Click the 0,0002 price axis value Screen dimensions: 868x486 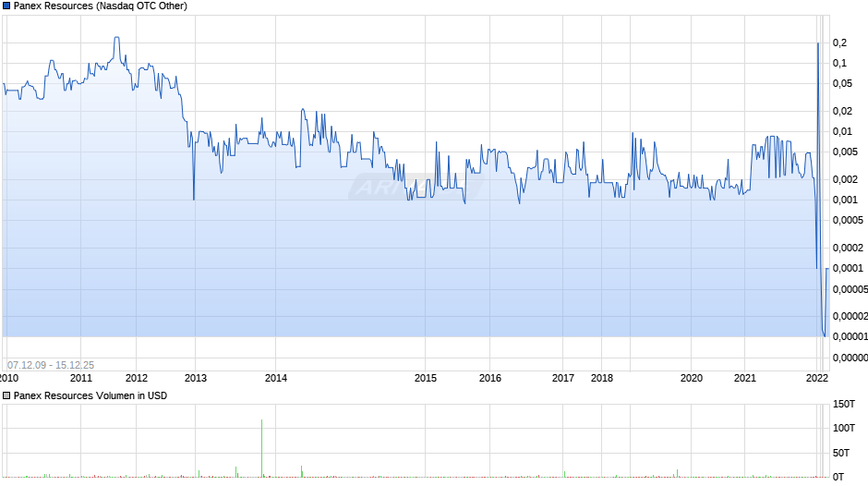[x=848, y=248]
